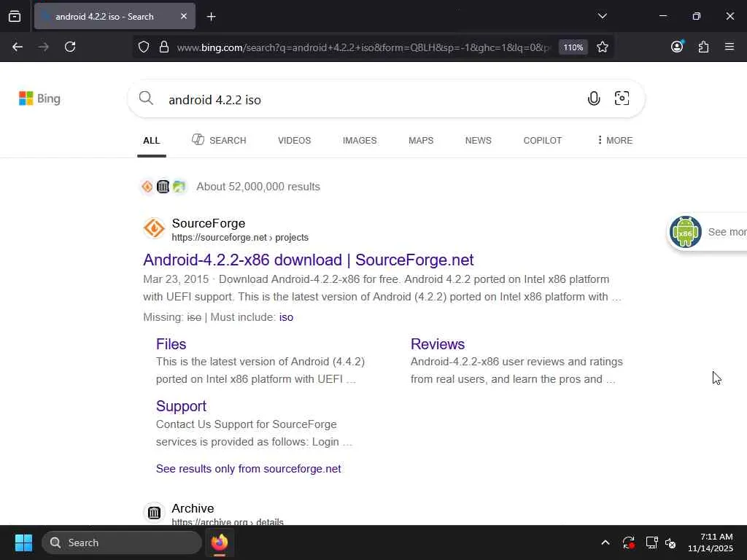Click the Bing search text field
Screen dimensions: 747x560
click(x=371, y=99)
